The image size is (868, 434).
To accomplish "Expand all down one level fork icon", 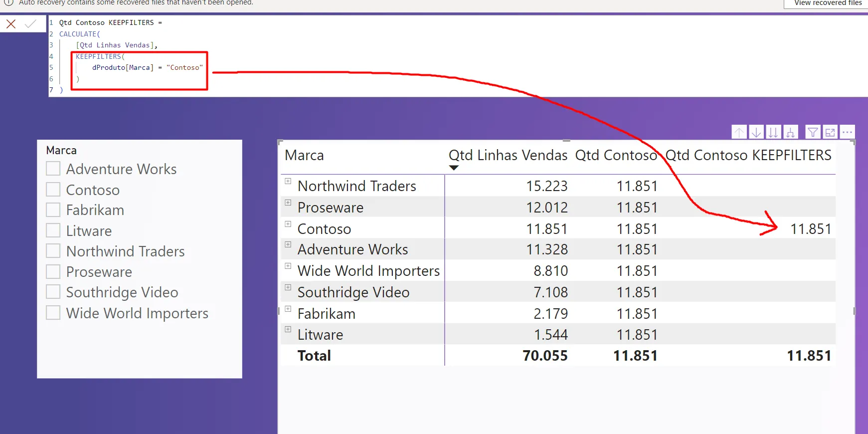I will (790, 132).
